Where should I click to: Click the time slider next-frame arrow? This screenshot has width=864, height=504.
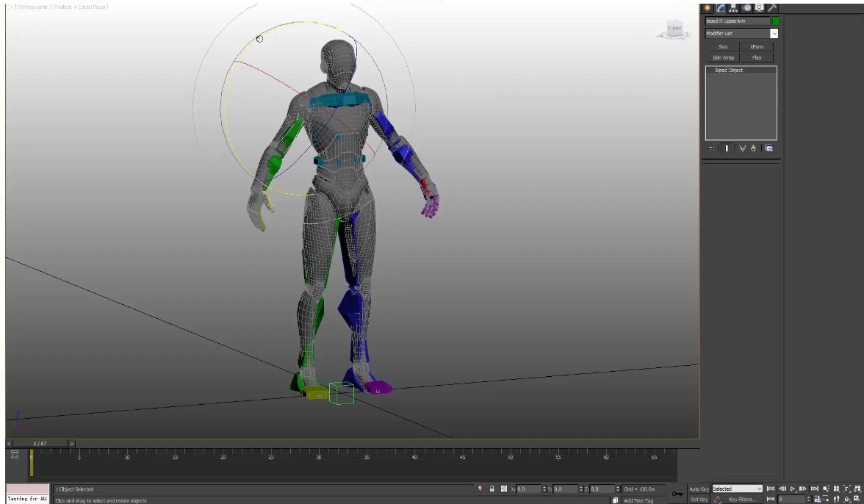pos(71,444)
